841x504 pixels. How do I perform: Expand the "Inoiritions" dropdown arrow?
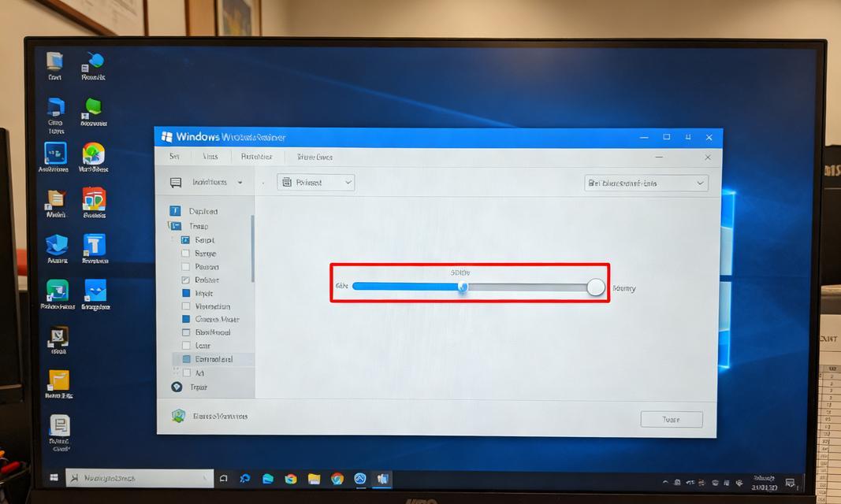coord(240,183)
